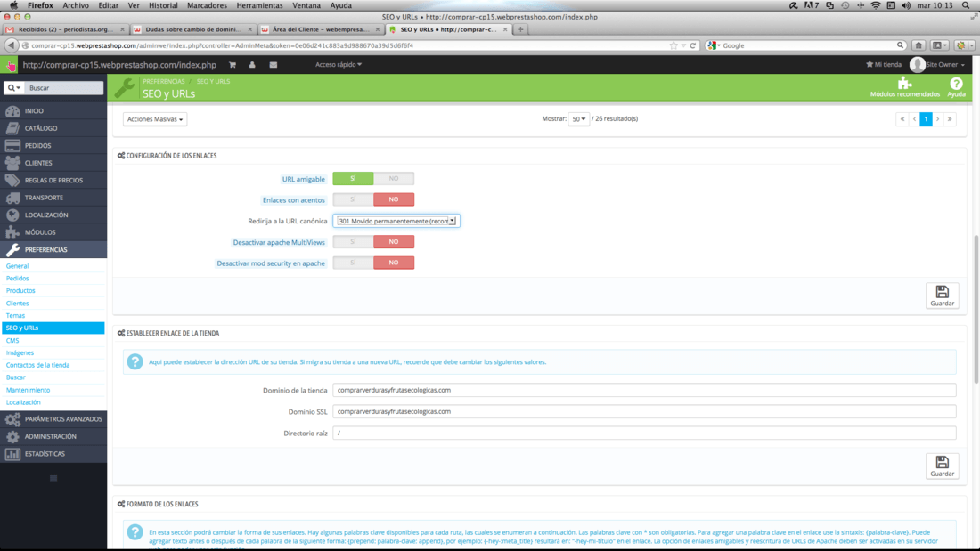
Task: Switch to Área del Cliente tab
Action: pos(320,29)
